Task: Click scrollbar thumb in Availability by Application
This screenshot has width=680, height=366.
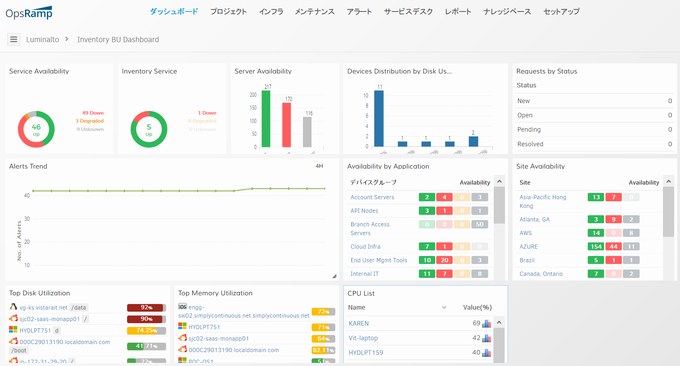Action: click(500, 205)
